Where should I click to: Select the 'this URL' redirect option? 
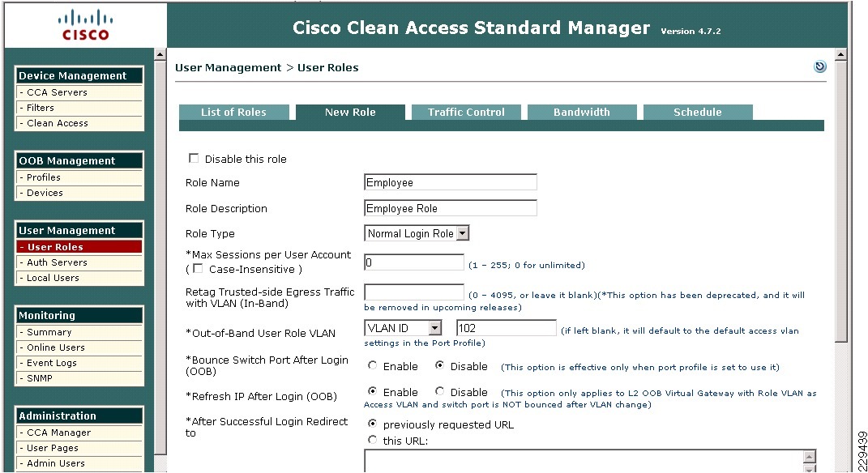(373, 441)
